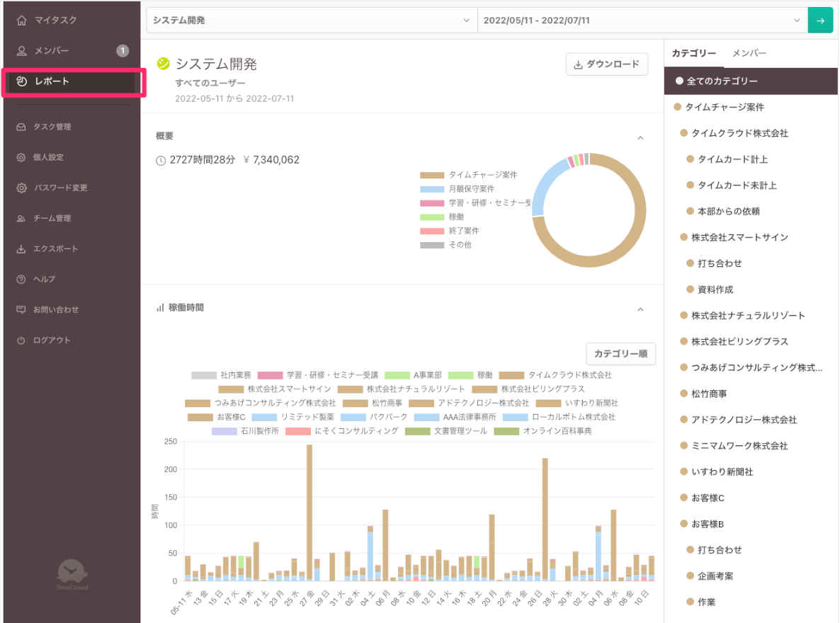The image size is (840, 623).
Task: Toggle タイムチャージ案件 legend in donut chart
Action: tap(468, 175)
